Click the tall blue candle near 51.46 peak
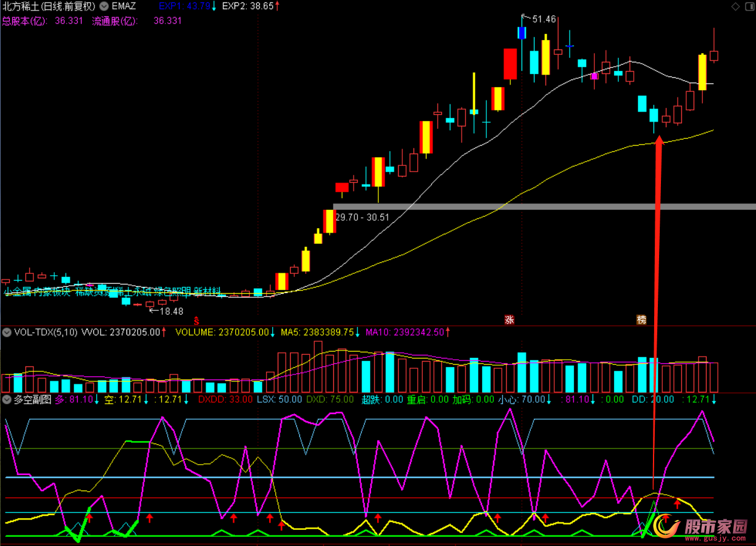756x546 pixels. [x=522, y=33]
